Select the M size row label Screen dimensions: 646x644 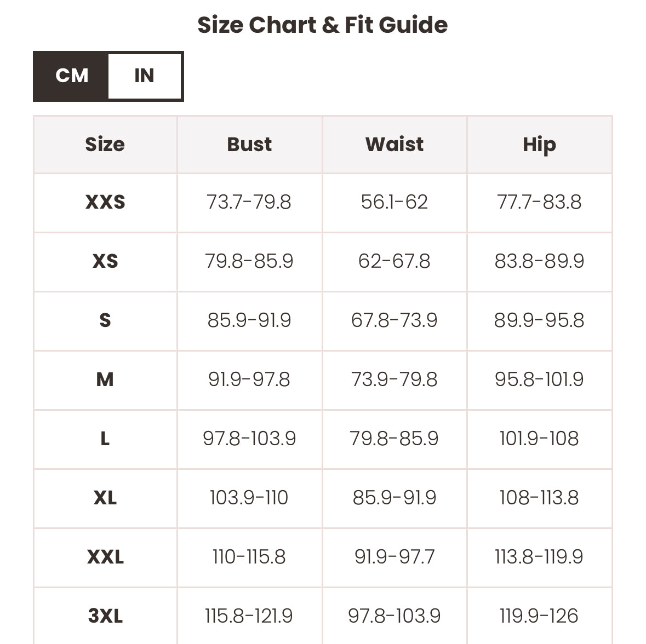pyautogui.click(x=105, y=380)
